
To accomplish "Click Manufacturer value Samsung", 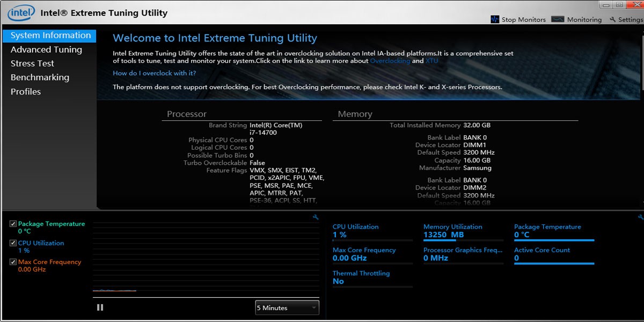I will [478, 168].
